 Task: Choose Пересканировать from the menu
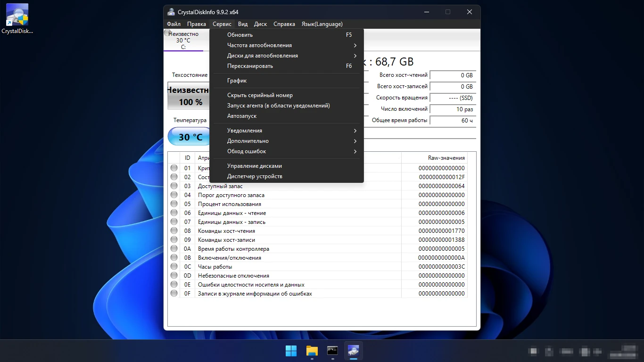(286, 66)
